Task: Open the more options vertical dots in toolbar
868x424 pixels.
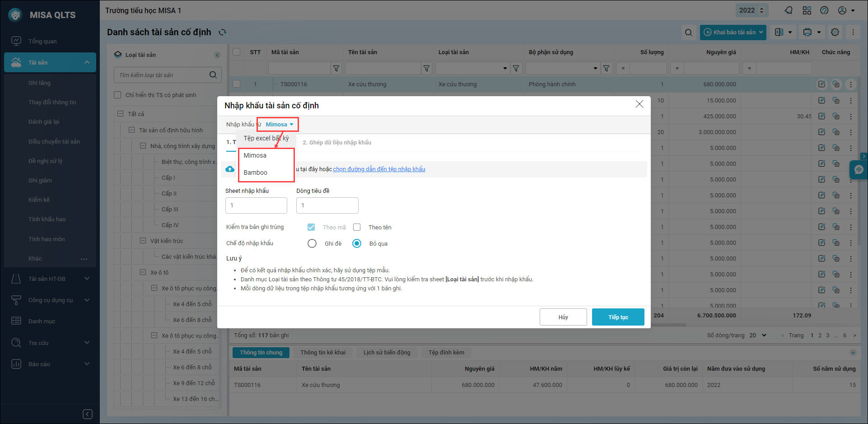Action: tap(853, 33)
